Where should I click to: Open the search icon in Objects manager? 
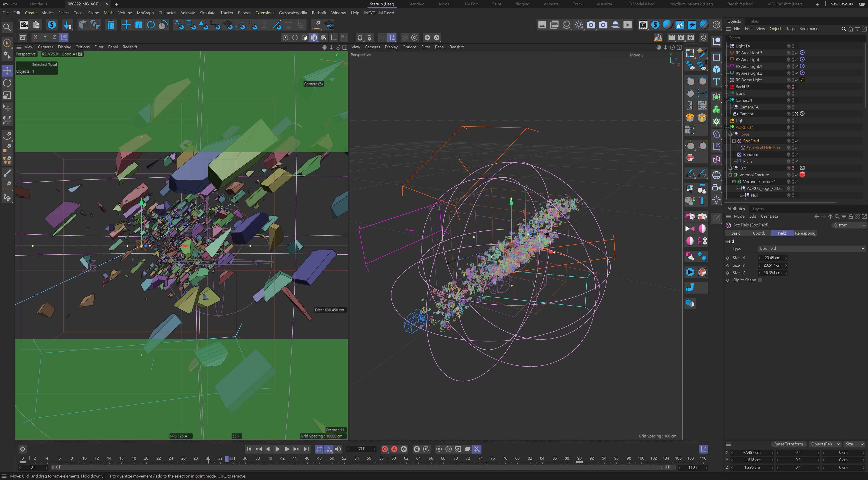(843, 29)
